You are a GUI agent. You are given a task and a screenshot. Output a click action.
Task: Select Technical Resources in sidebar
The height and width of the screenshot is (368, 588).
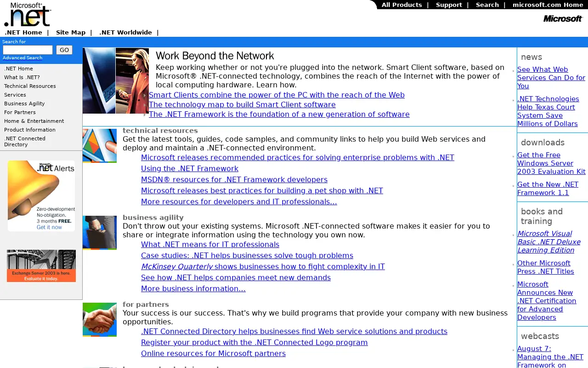[30, 86]
